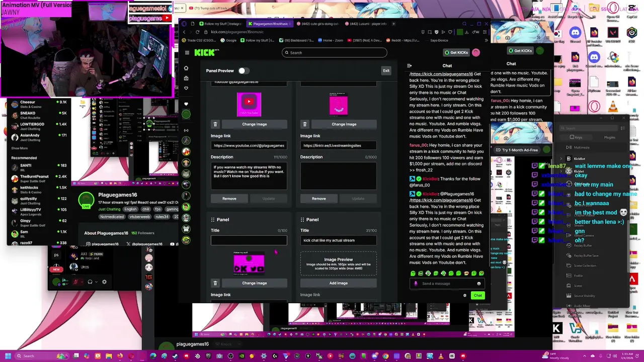Image resolution: width=644 pixels, height=362 pixels.
Task: Click the empty Title field
Action: pyautogui.click(x=249, y=240)
